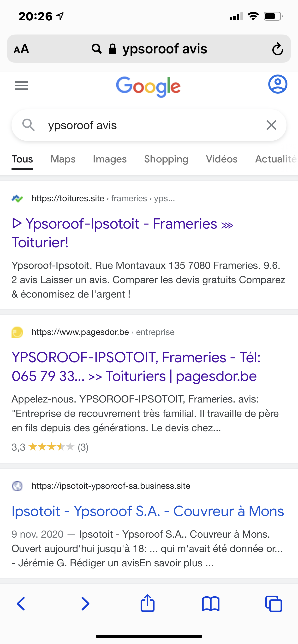Tap the Safari back arrow
This screenshot has width=298, height=644.
click(21, 604)
